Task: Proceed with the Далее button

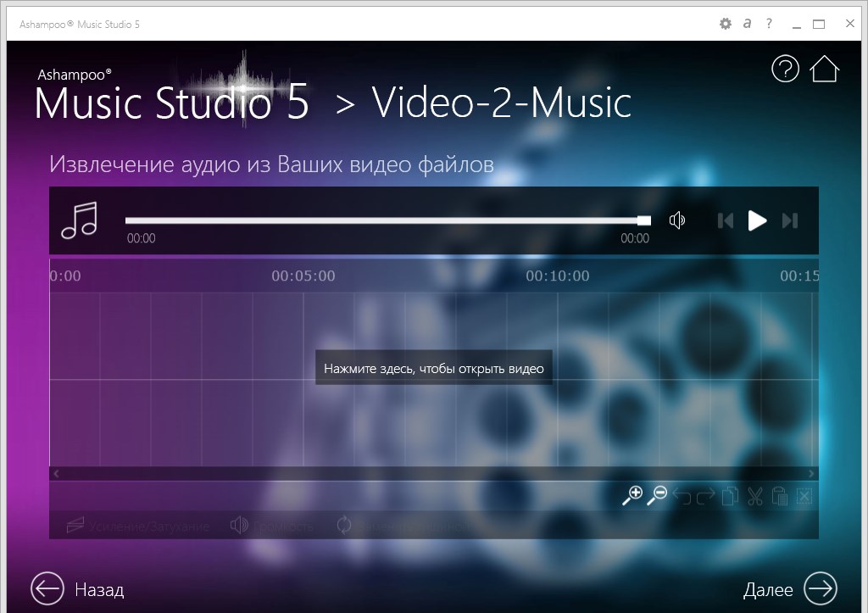Action: click(x=790, y=588)
